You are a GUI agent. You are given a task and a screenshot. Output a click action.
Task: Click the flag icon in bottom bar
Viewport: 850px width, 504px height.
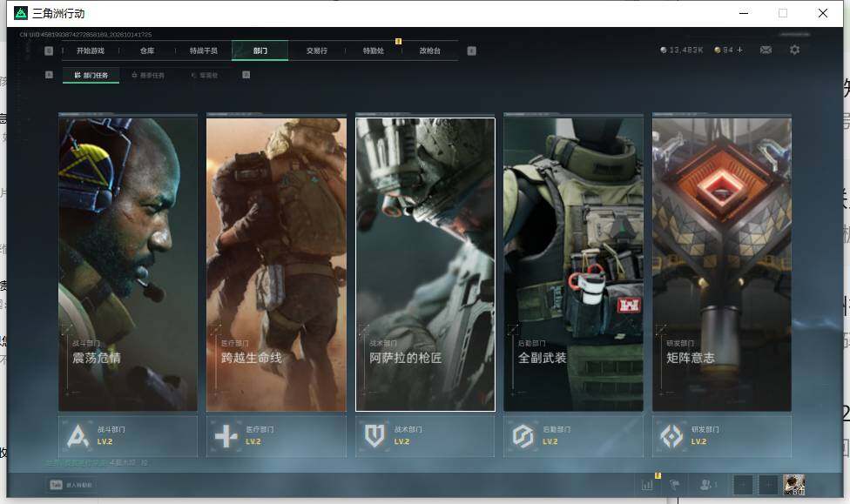[x=675, y=485]
